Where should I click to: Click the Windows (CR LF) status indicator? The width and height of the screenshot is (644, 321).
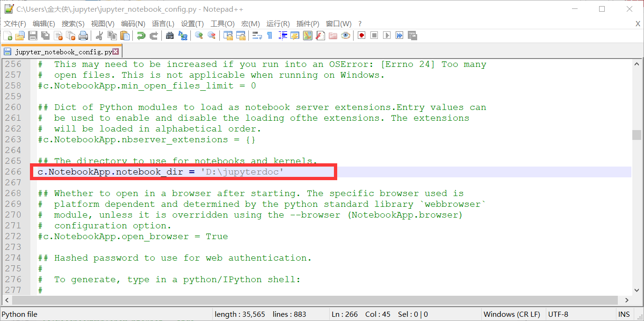(x=512, y=314)
